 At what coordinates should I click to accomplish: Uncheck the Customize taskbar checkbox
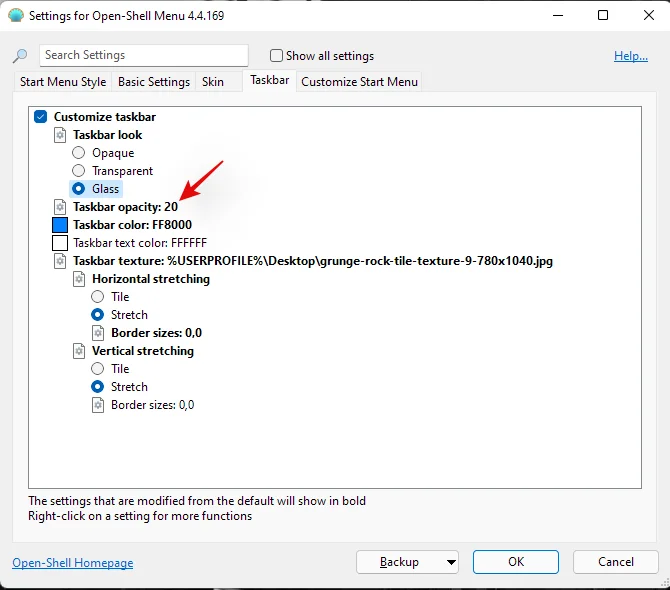41,117
